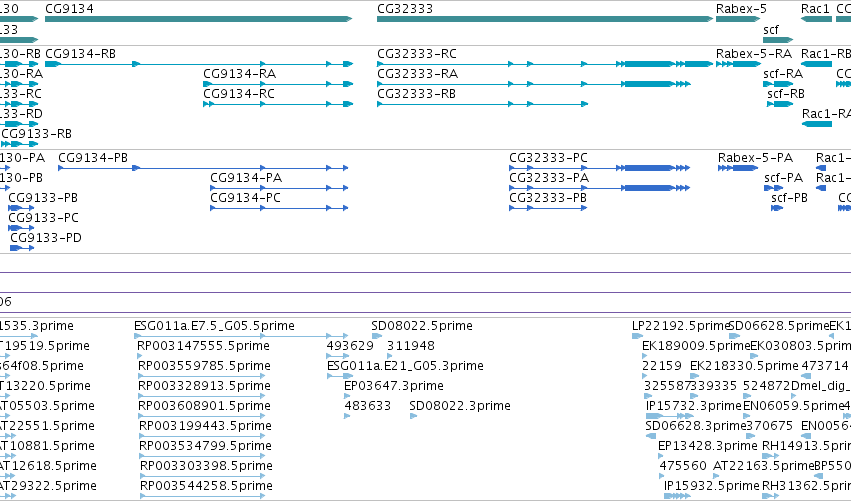Image resolution: width=851 pixels, height=501 pixels.
Task: Select CG9133-PC protein label
Action: (43, 218)
